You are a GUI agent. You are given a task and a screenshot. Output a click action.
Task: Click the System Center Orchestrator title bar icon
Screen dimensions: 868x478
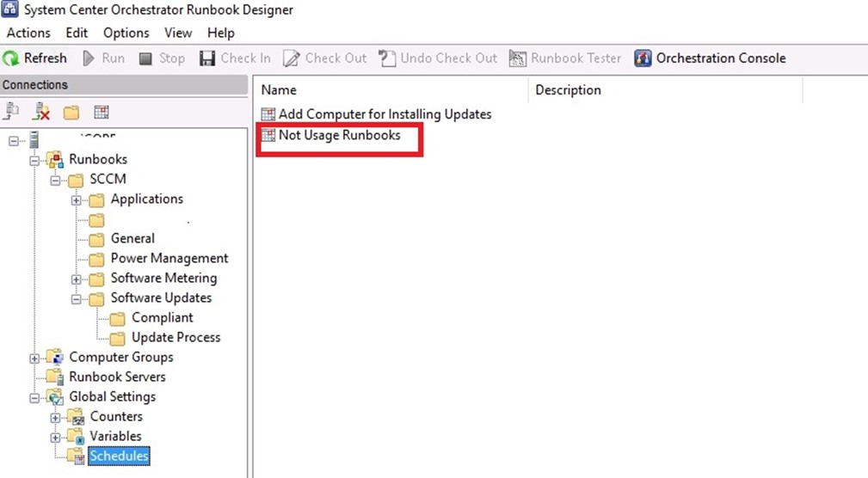point(9,9)
